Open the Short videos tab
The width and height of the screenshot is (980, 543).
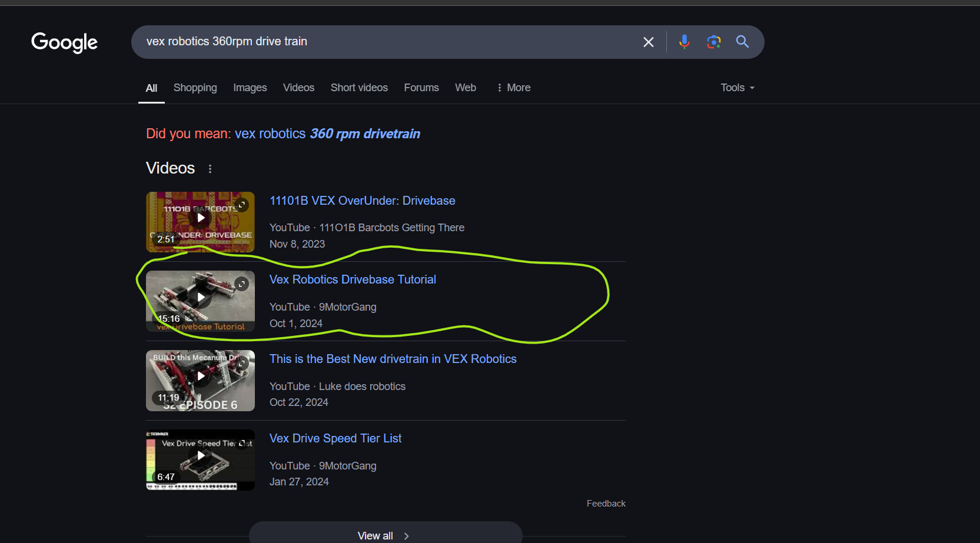click(x=359, y=88)
